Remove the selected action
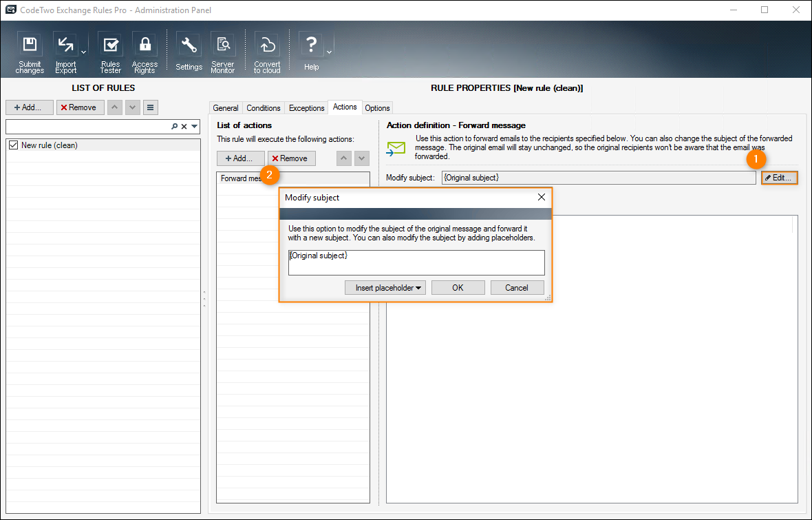 (x=292, y=158)
